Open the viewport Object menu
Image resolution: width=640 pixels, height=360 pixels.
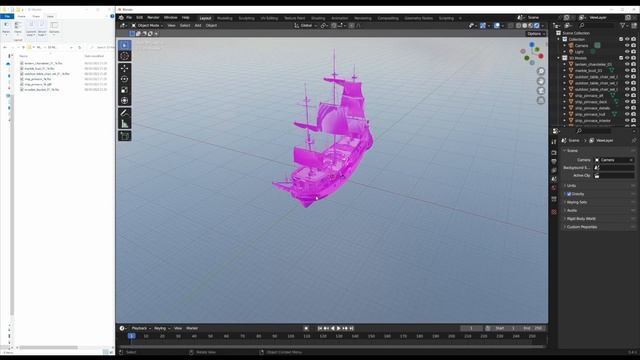pyautogui.click(x=211, y=25)
